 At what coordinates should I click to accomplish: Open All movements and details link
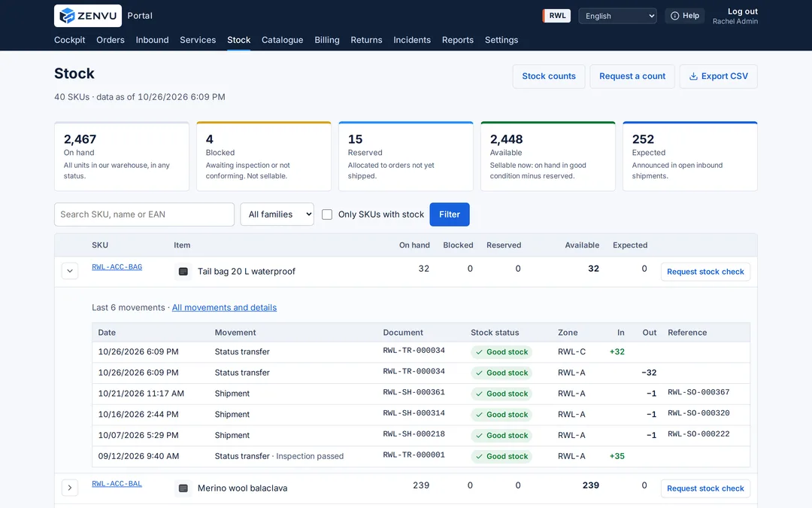click(x=224, y=307)
